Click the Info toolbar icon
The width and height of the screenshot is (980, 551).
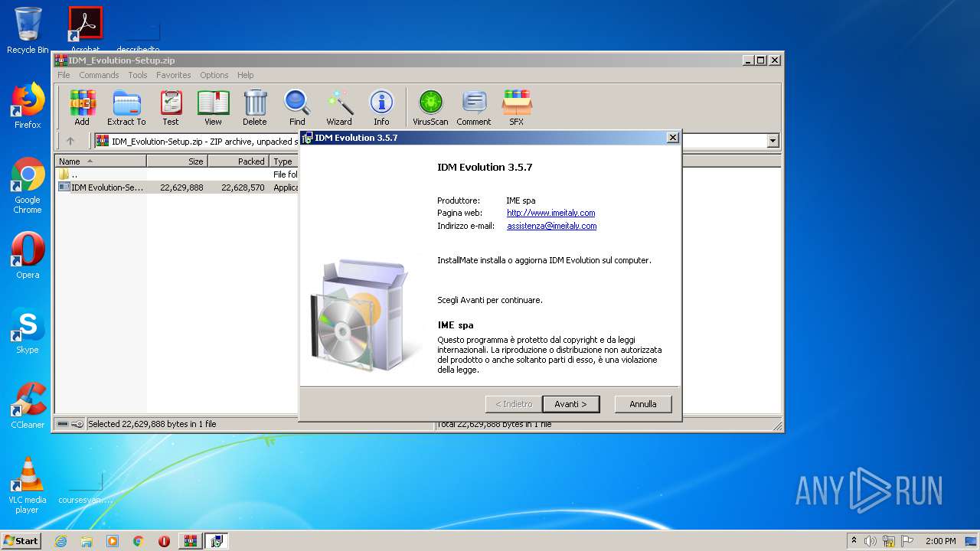pyautogui.click(x=381, y=108)
